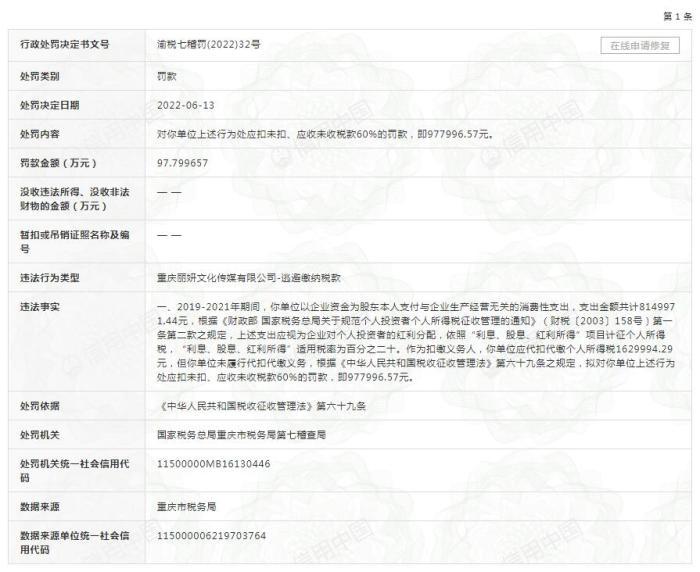Click the 第 1 条 record counter

tap(676, 17)
